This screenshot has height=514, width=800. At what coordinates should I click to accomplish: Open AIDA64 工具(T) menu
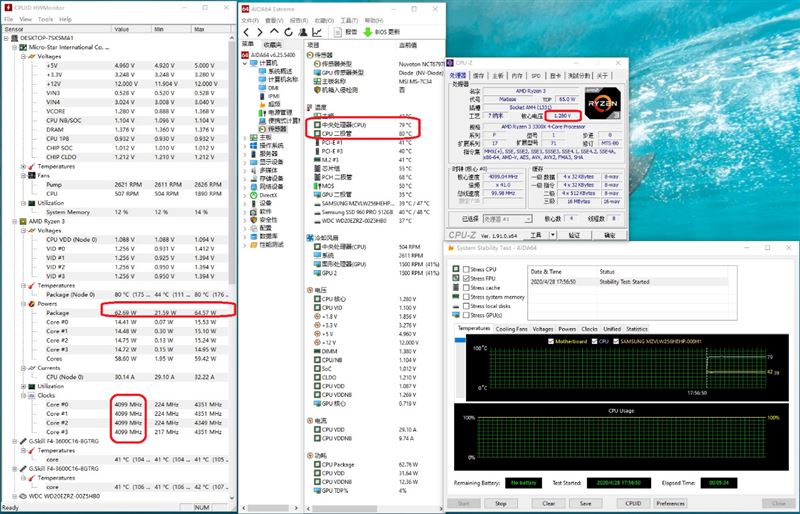coord(349,20)
